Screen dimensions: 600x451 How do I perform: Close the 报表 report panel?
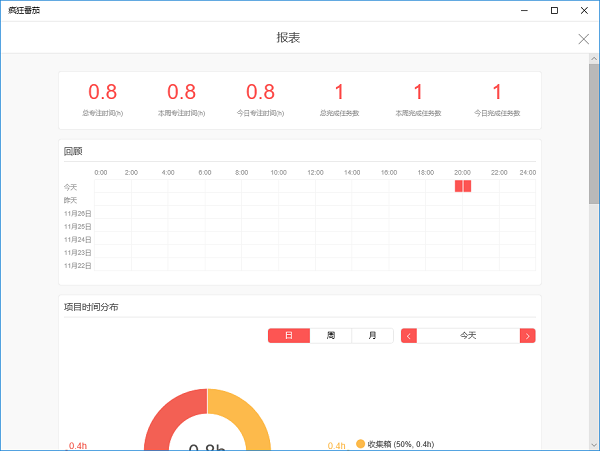click(x=584, y=39)
